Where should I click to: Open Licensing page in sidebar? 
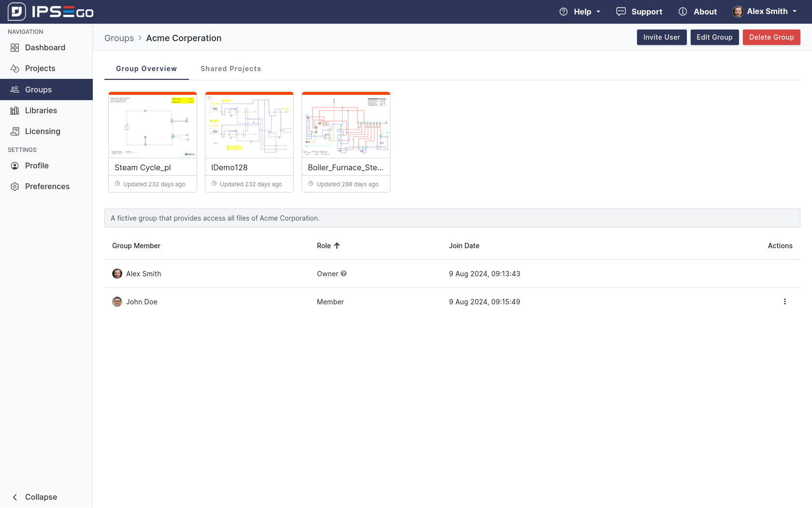[x=42, y=131]
